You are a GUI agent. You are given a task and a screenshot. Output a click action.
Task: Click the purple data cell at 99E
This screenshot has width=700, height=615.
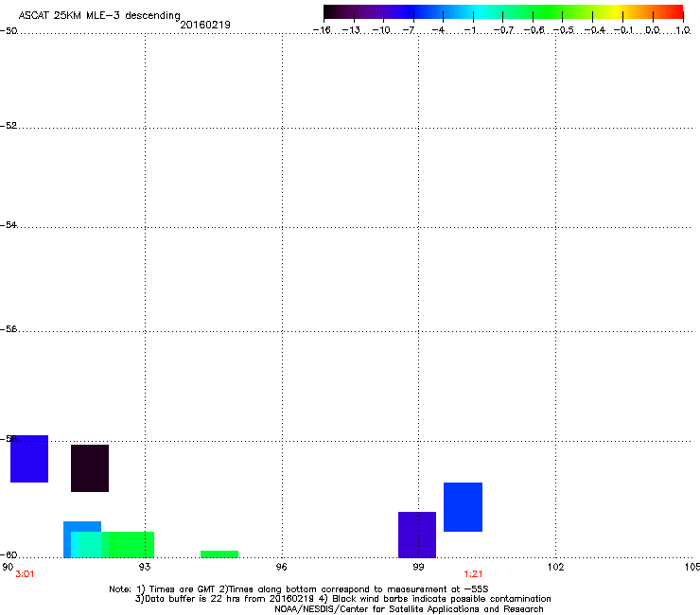(417, 535)
